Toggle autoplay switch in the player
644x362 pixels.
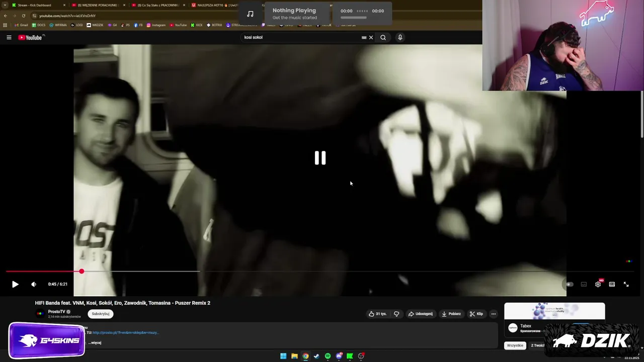(x=569, y=284)
